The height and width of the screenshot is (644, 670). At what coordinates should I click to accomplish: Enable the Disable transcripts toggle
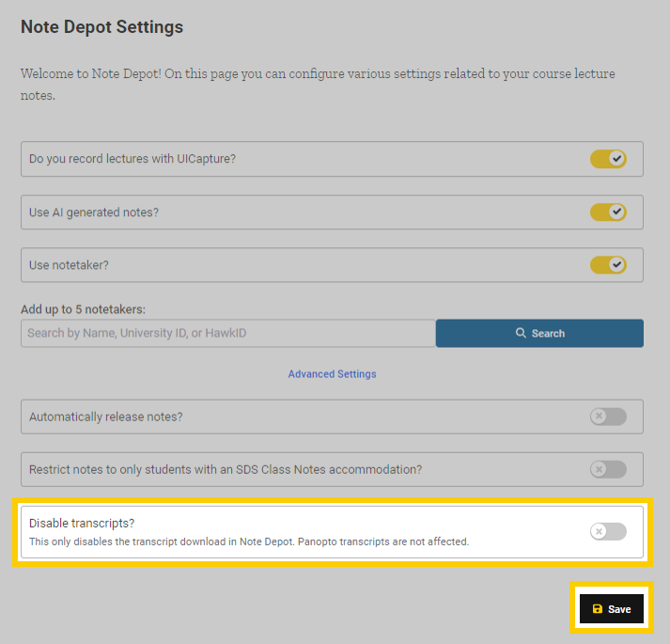(608, 532)
